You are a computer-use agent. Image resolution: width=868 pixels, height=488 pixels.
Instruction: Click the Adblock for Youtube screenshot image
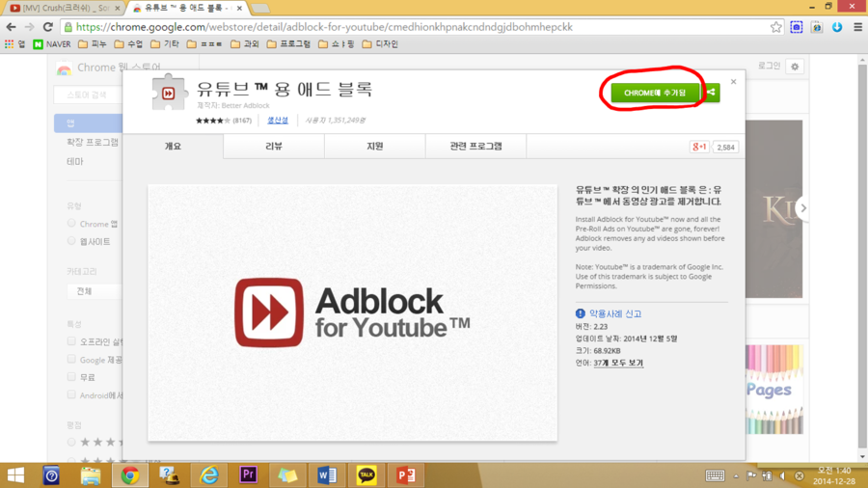click(353, 312)
